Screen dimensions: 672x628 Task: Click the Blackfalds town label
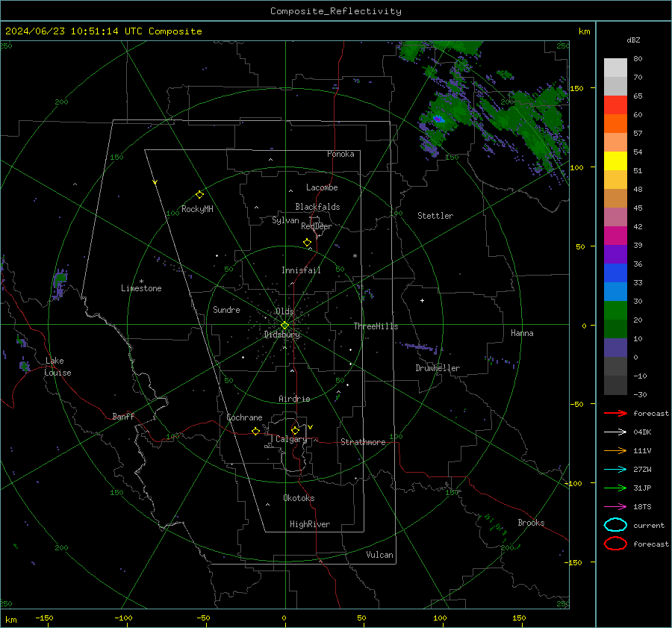pyautogui.click(x=317, y=207)
